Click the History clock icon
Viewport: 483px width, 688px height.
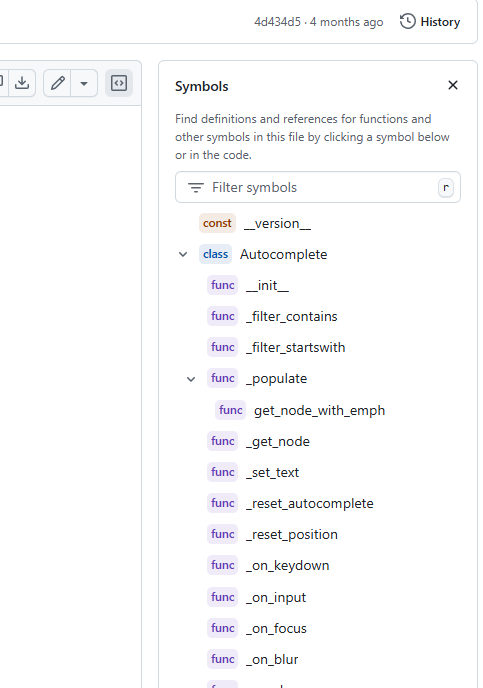pos(408,22)
